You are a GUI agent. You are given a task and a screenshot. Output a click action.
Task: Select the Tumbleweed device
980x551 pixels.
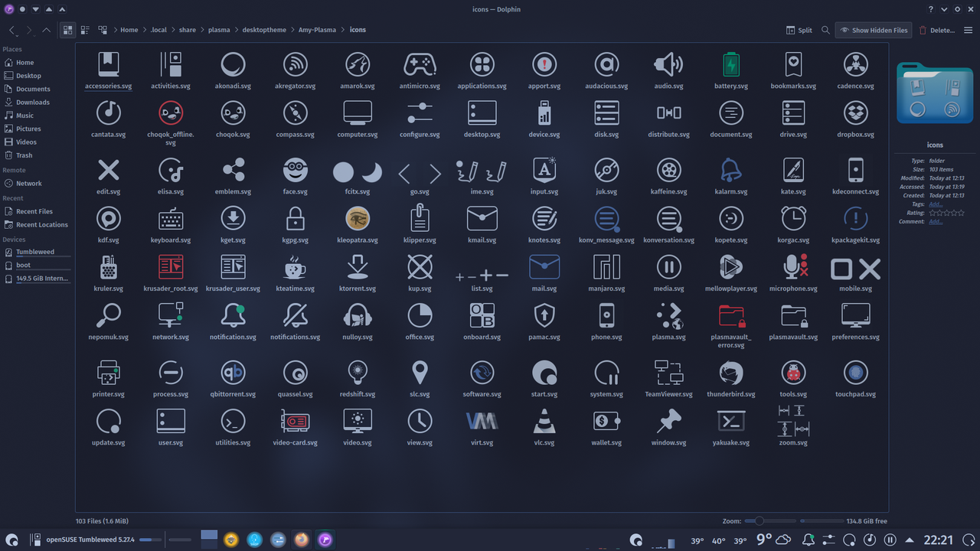click(x=38, y=252)
